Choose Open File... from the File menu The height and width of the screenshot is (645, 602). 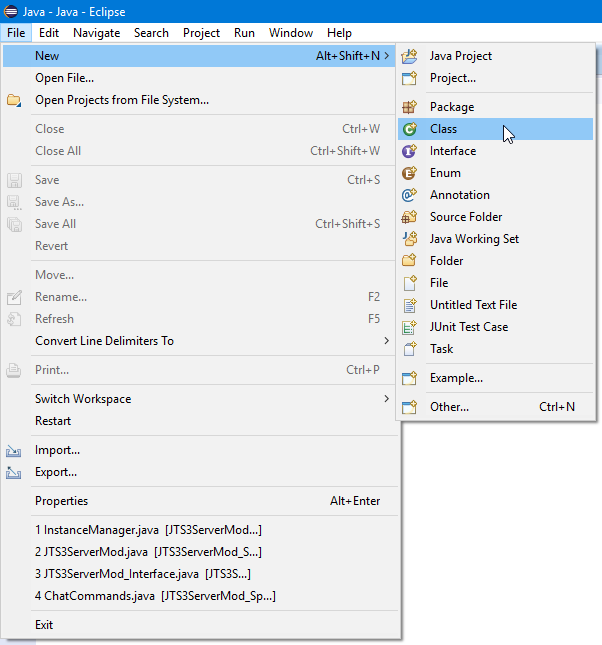click(199, 78)
